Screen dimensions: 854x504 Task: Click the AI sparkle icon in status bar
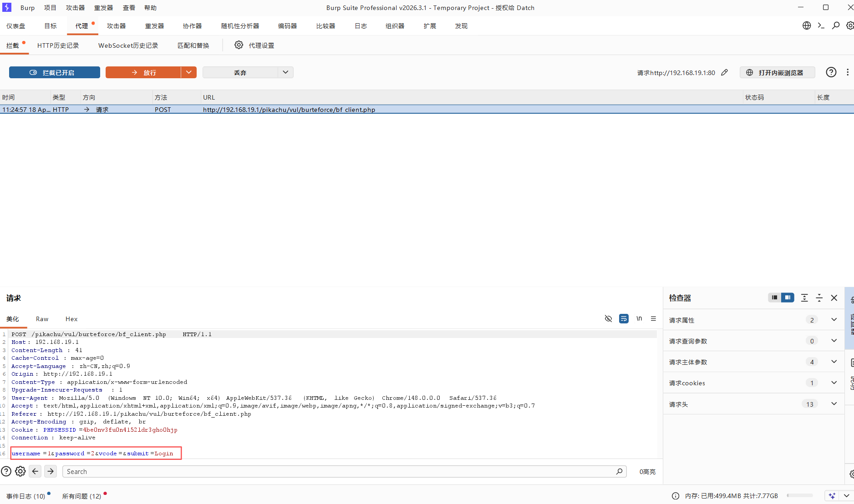832,496
